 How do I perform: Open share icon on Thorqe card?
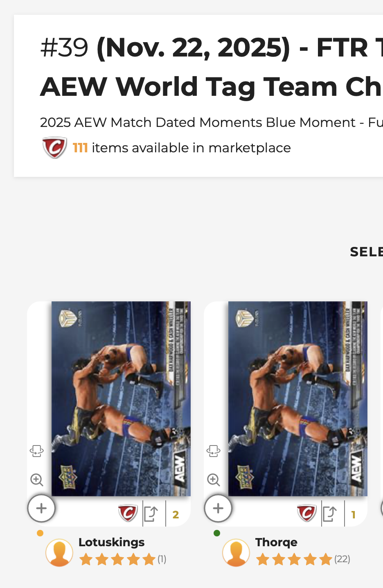pyautogui.click(x=330, y=514)
